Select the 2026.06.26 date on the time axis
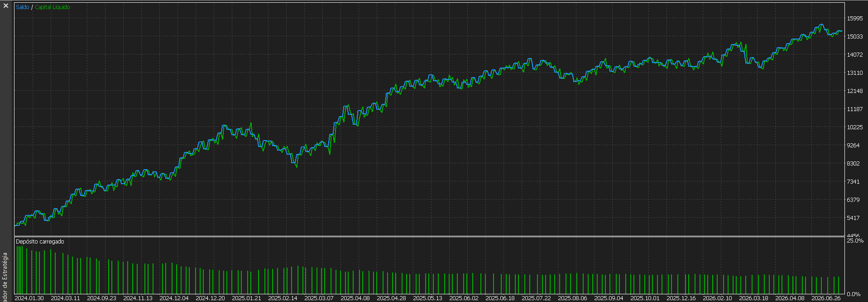868x302 pixels. [x=826, y=298]
